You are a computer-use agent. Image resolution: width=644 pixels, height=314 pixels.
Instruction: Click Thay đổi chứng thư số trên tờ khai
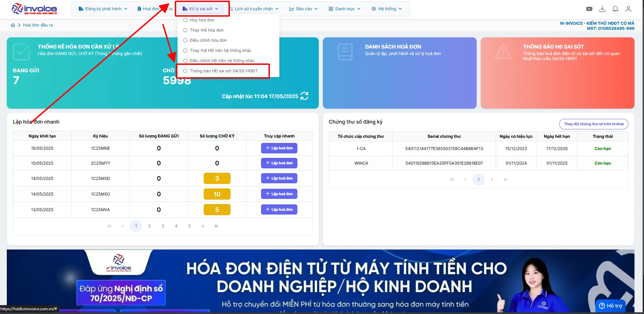click(594, 124)
